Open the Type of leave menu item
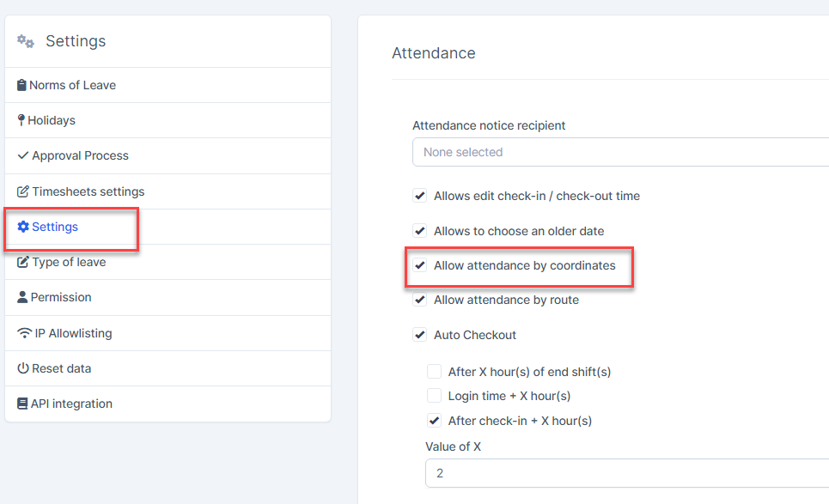The height and width of the screenshot is (504, 829). [69, 262]
